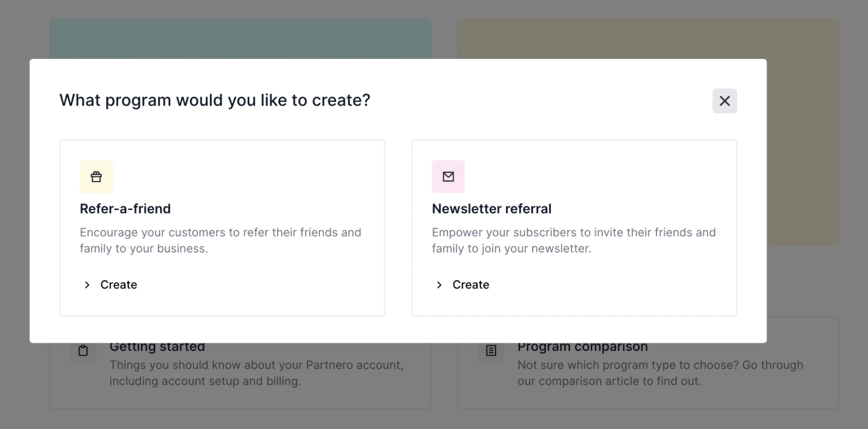The height and width of the screenshot is (429, 868).
Task: Click the document icon beside Program comparison
Action: click(x=491, y=351)
